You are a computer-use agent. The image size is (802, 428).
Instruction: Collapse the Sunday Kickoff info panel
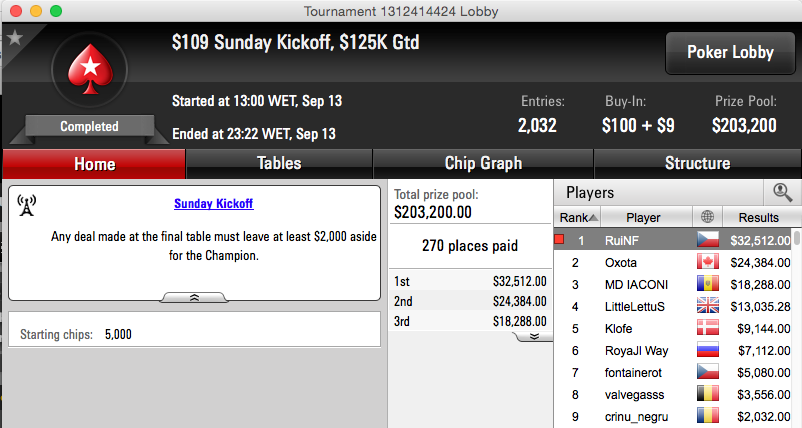click(194, 297)
